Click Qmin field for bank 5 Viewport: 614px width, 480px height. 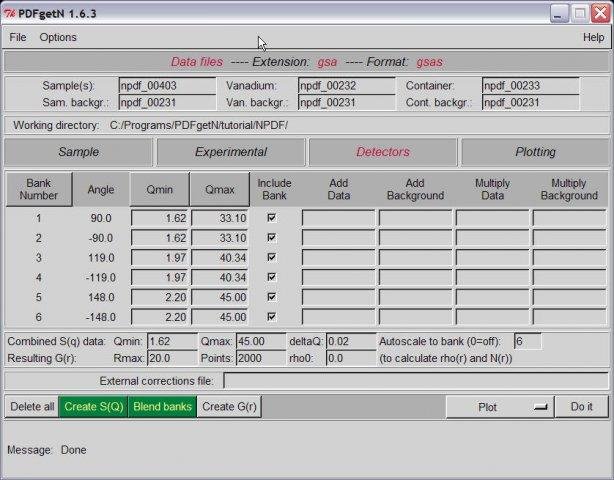point(160,297)
